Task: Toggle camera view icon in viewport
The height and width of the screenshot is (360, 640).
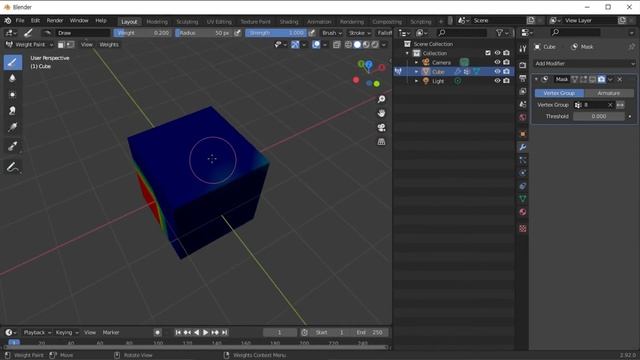Action: pos(381,127)
